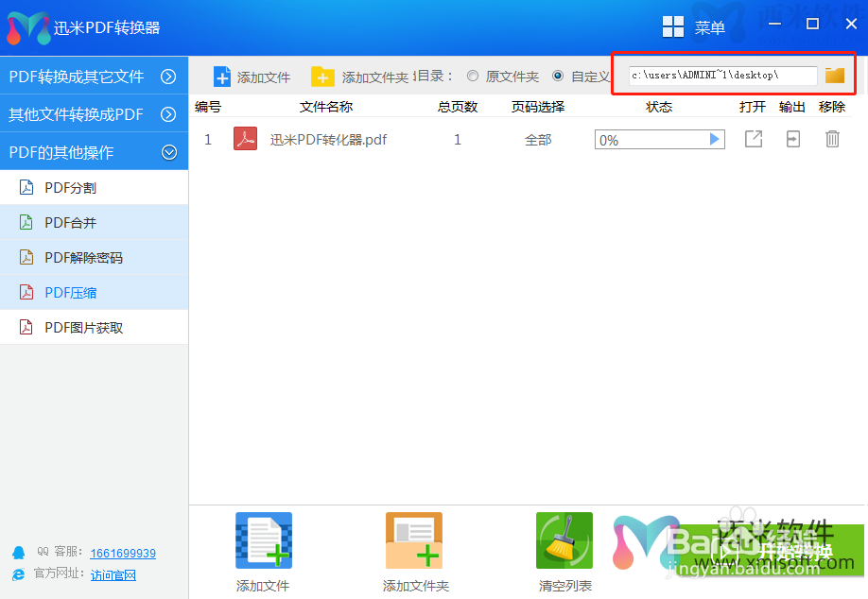This screenshot has width=868, height=599.
Task: Clear the list with the broom icon
Action: coord(564,540)
